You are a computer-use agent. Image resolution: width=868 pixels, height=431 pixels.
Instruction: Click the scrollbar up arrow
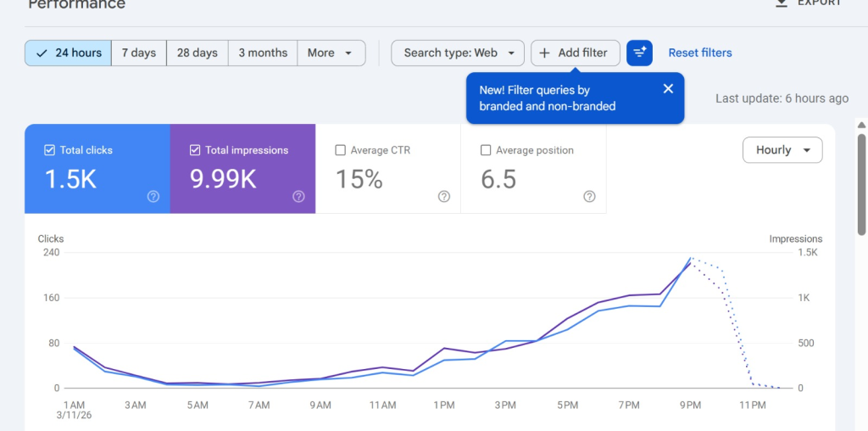(861, 124)
